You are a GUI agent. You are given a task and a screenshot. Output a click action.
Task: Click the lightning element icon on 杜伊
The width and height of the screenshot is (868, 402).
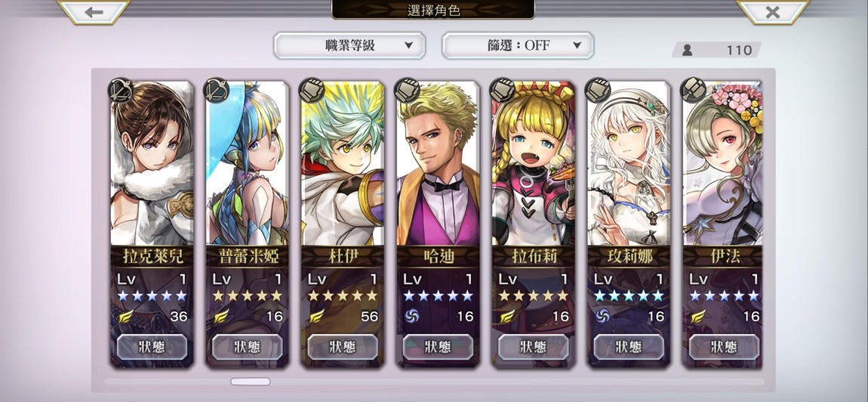coord(316,316)
